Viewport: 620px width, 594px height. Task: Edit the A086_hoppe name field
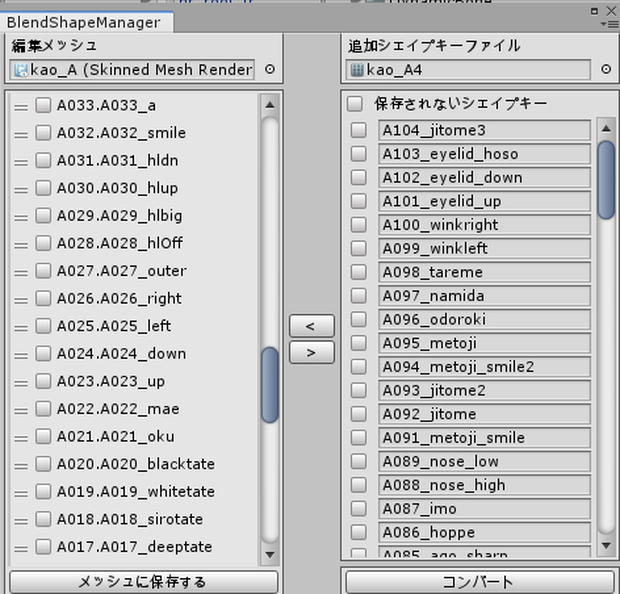tap(484, 532)
